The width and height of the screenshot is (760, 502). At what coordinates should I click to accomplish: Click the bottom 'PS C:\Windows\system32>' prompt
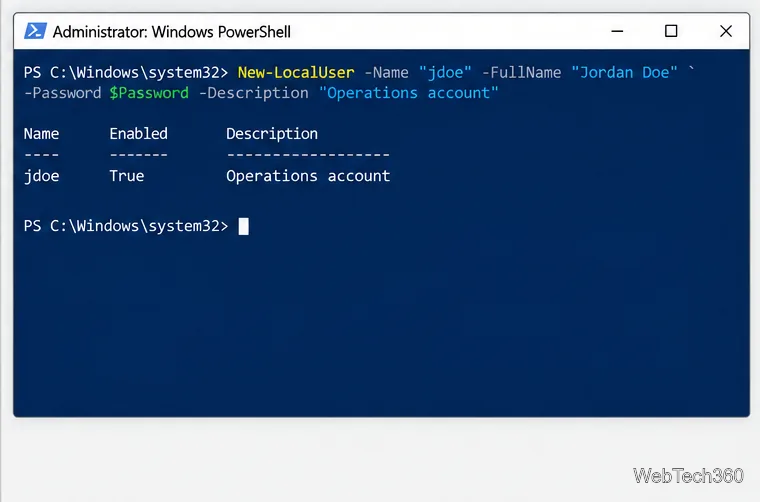pos(126,226)
